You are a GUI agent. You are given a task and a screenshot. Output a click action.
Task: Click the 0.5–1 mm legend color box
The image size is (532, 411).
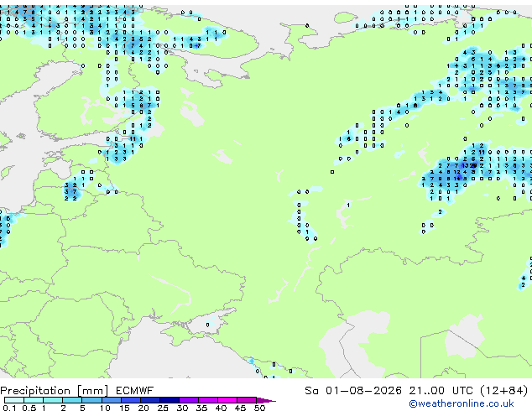34,400
